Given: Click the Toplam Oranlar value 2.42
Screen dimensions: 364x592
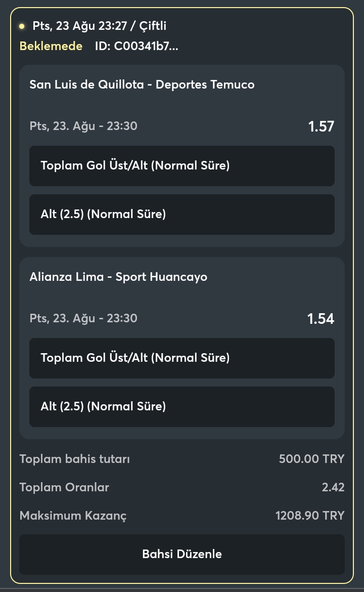Looking at the screenshot, I should [333, 487].
